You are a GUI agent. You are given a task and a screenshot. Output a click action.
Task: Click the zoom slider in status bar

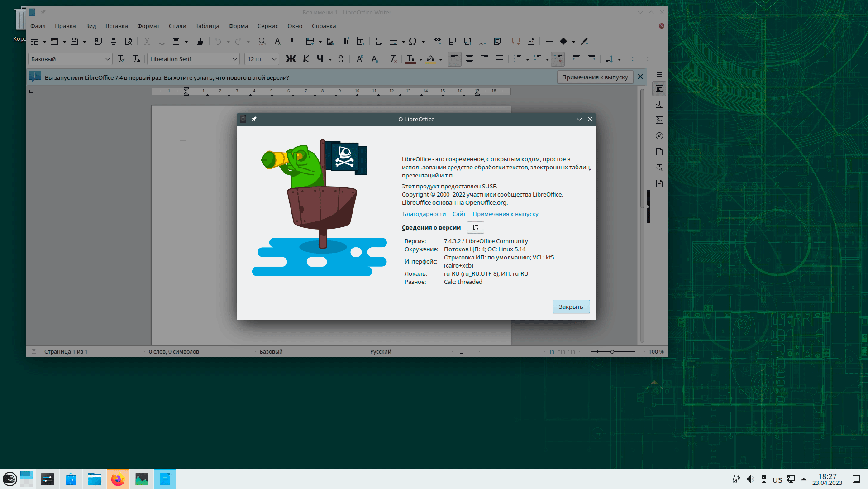click(x=612, y=351)
